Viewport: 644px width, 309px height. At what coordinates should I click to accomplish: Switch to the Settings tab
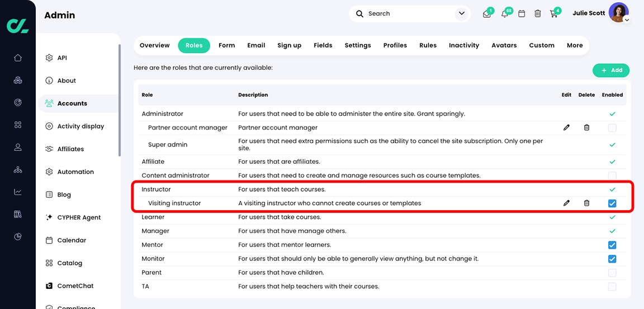[358, 46]
